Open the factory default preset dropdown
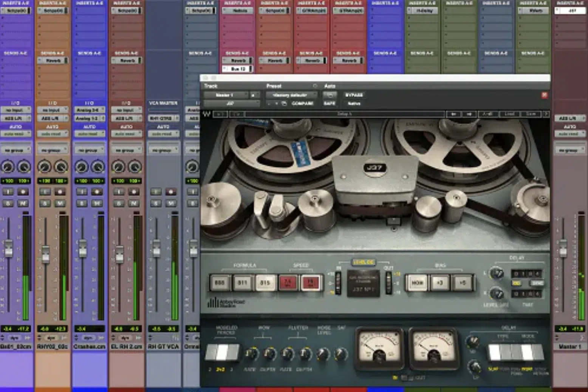This screenshot has height=392, width=588. point(291,95)
